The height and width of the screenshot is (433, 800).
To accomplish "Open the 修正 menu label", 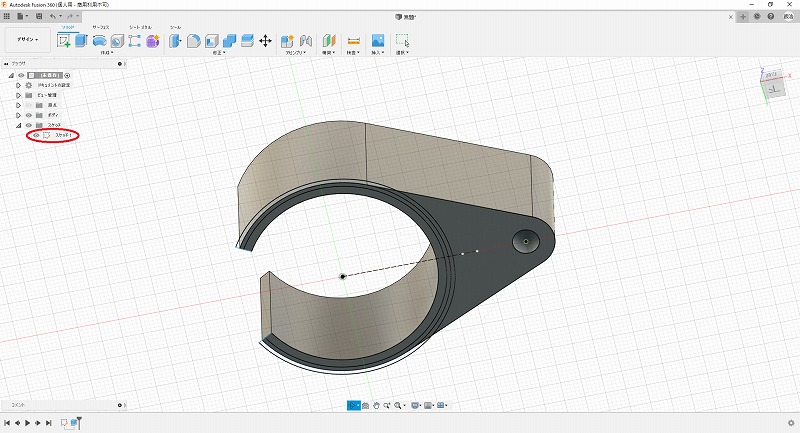I will pyautogui.click(x=217, y=53).
